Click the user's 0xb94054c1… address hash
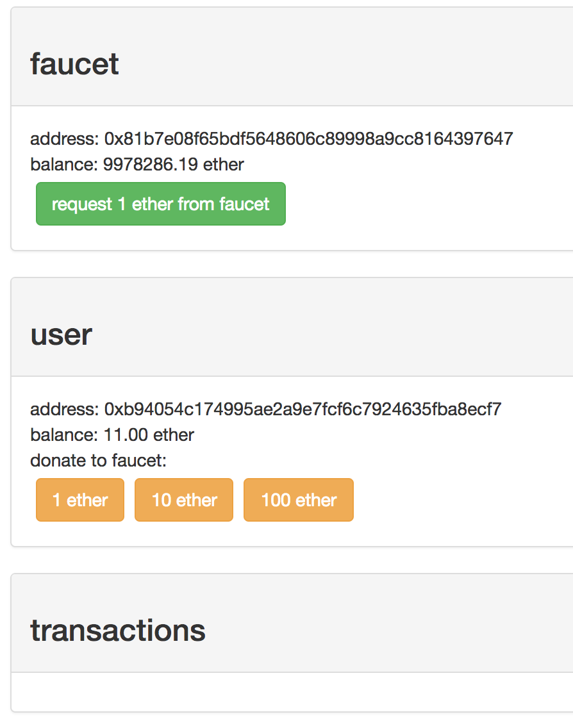573x728 pixels. pyautogui.click(x=303, y=409)
